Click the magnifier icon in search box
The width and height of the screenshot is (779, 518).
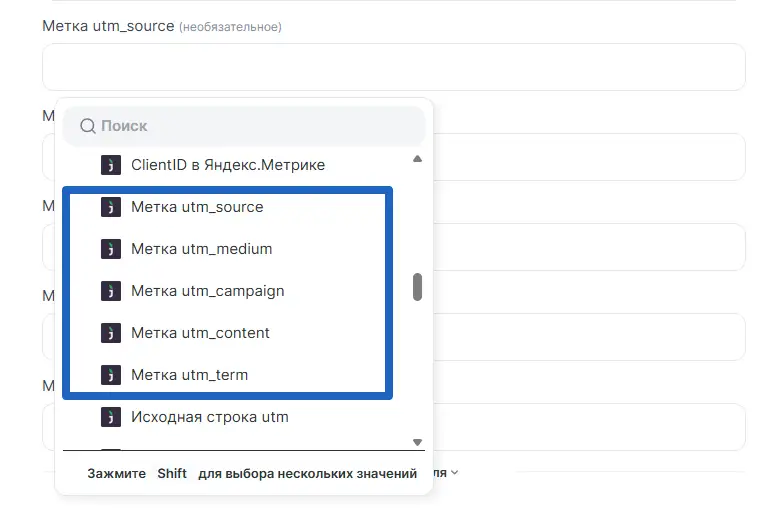[88, 126]
